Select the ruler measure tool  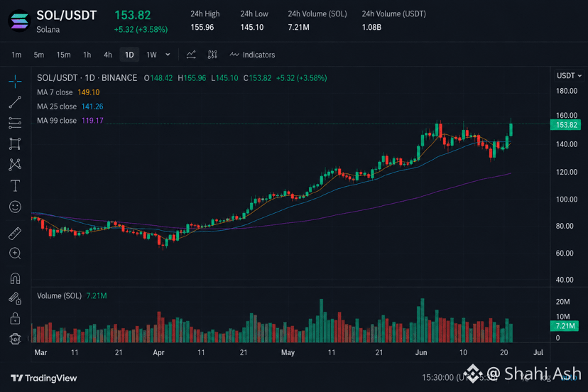[15, 234]
